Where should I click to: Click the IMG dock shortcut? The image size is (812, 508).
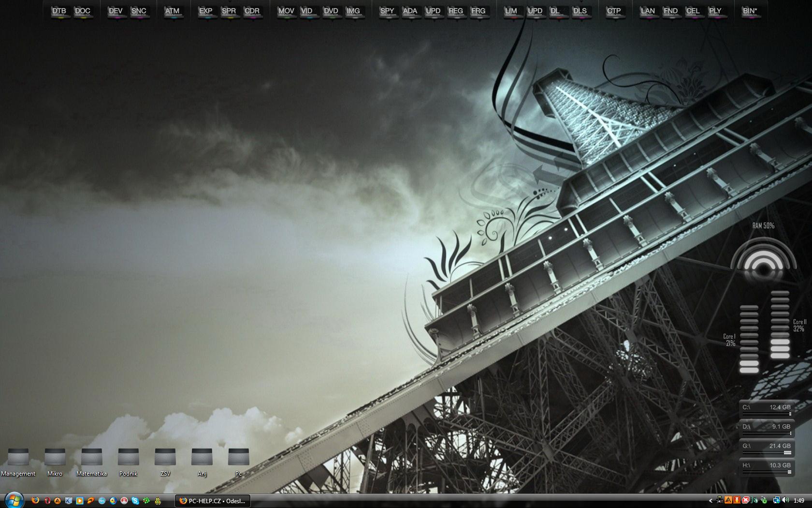tap(353, 12)
